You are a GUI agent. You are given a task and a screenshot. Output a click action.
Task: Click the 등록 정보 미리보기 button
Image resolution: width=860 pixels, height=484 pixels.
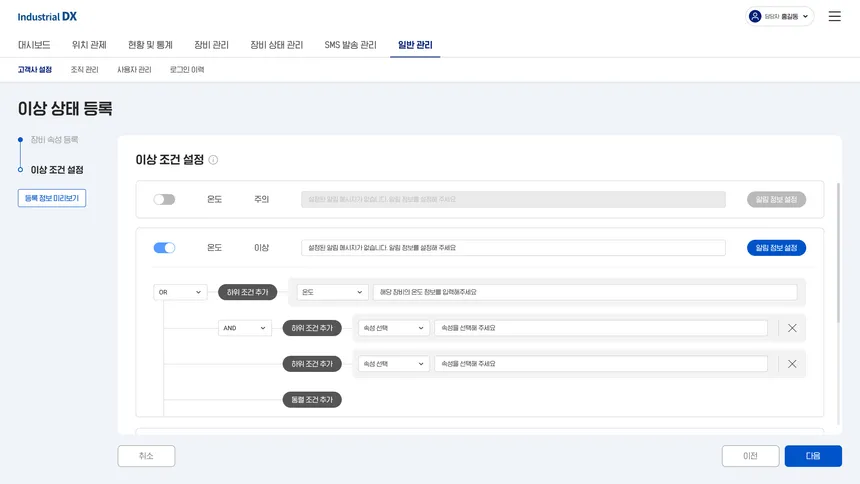click(52, 198)
